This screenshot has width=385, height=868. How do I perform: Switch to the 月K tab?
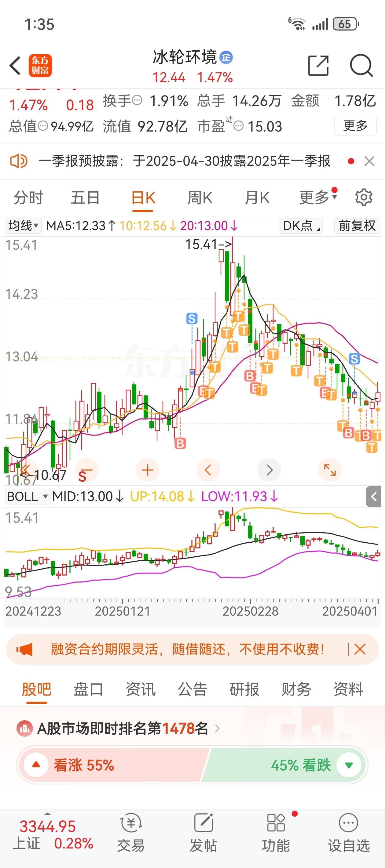[x=257, y=197]
